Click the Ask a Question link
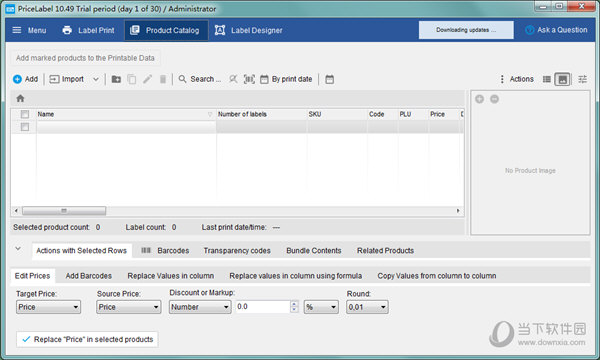The width and height of the screenshot is (600, 360). tap(556, 30)
